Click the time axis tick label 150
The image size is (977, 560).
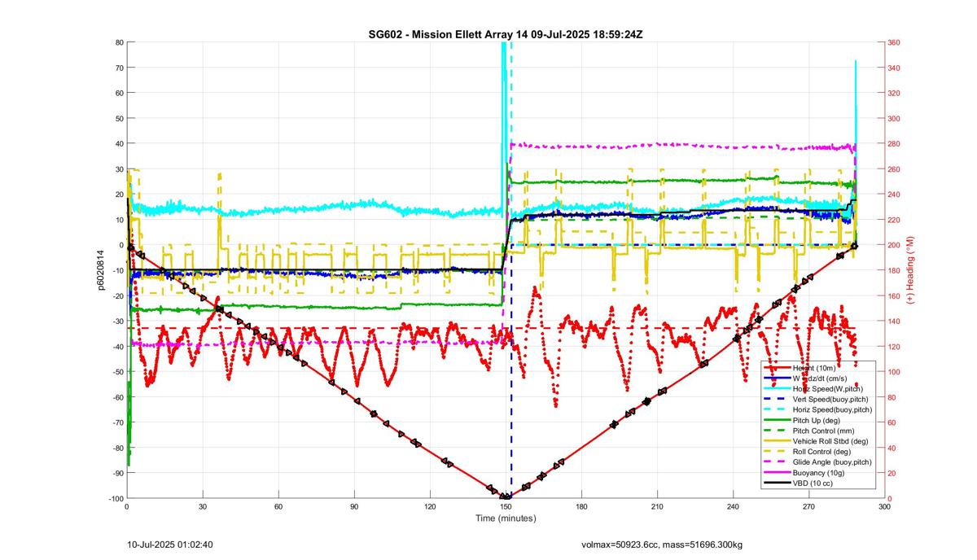(506, 506)
